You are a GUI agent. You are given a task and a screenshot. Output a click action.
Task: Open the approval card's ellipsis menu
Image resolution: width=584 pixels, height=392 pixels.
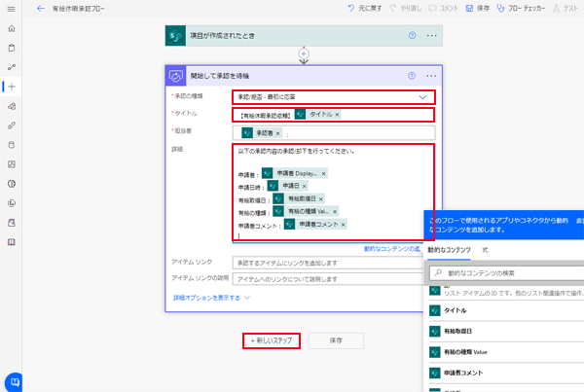pyautogui.click(x=431, y=76)
